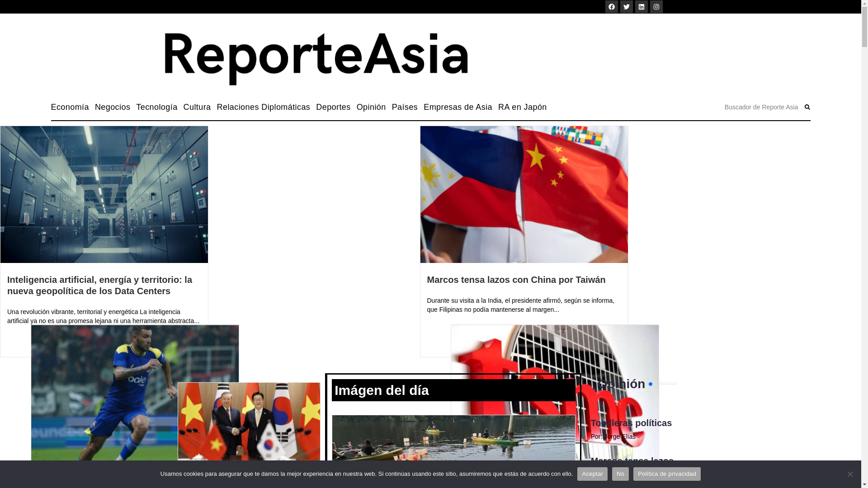The image size is (868, 488).
Task: Open Marcos tensa lazos con China headline
Action: point(516,280)
